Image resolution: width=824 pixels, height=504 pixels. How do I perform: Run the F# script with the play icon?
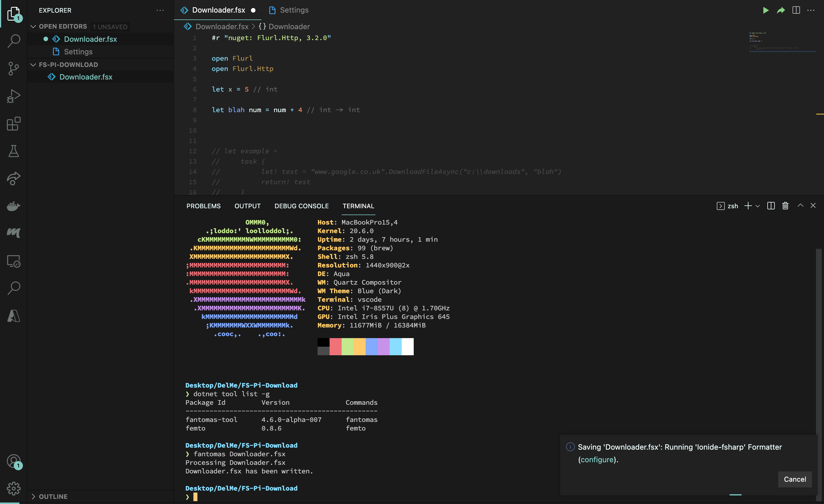(766, 10)
